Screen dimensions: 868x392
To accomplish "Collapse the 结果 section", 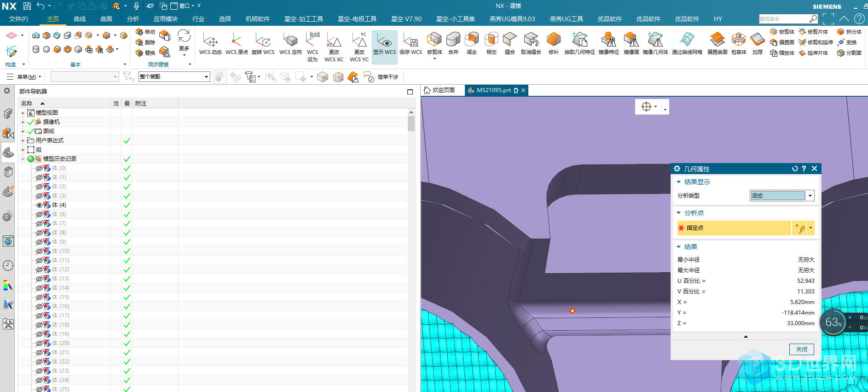I will [678, 247].
